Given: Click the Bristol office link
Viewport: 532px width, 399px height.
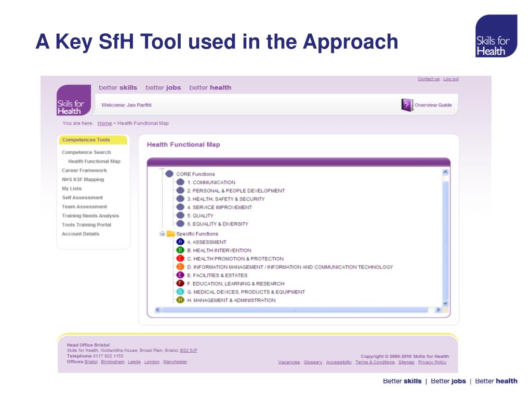Looking at the screenshot, I should pos(91,362).
